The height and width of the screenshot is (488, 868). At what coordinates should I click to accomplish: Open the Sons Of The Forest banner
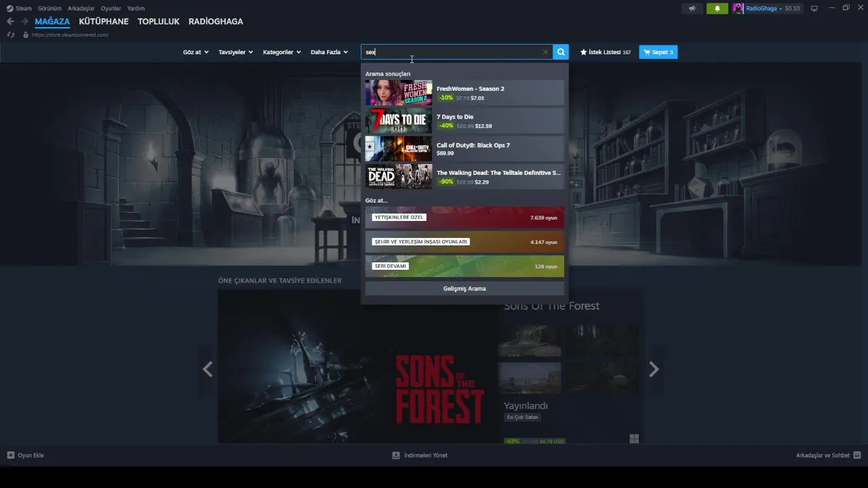tap(358, 367)
